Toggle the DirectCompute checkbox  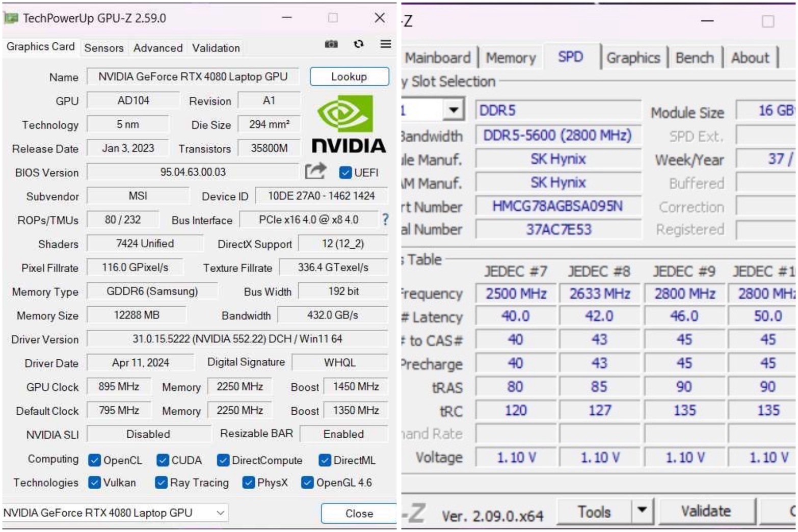[223, 460]
